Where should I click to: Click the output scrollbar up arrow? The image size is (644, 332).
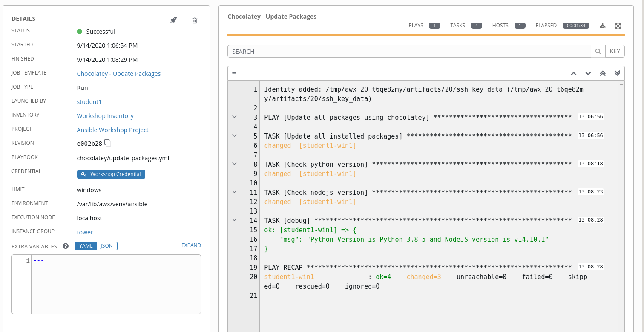pos(621,84)
